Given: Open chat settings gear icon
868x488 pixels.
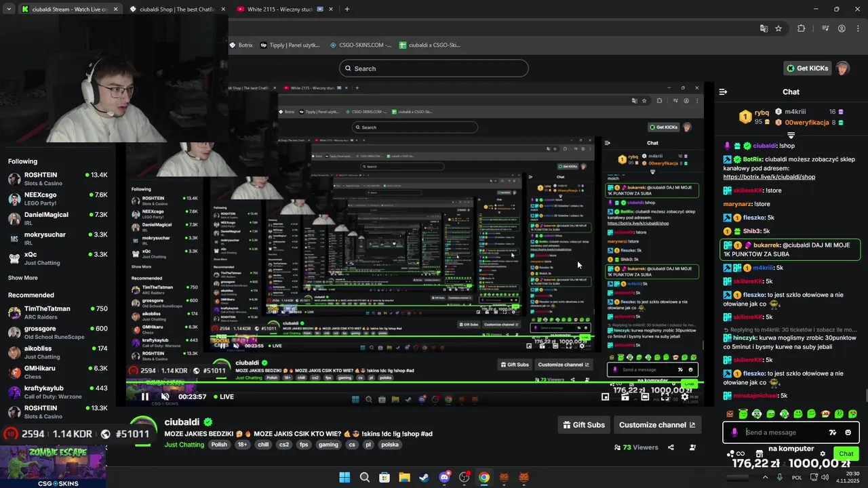Looking at the screenshot, I should (x=823, y=453).
